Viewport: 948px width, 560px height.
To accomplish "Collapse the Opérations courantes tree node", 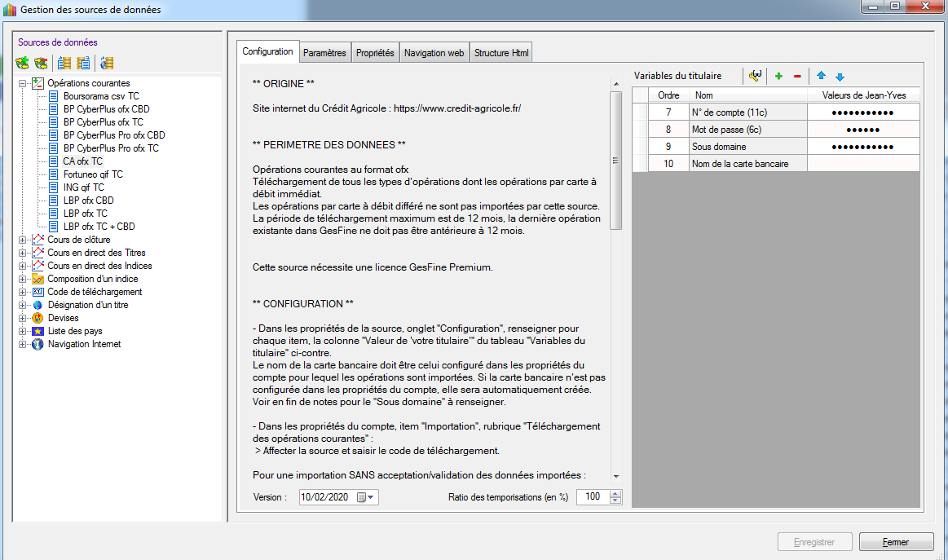I will (x=22, y=83).
